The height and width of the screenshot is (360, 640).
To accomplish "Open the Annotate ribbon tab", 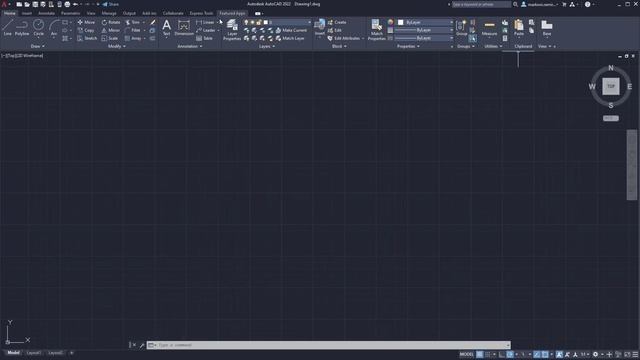I will [x=46, y=13].
